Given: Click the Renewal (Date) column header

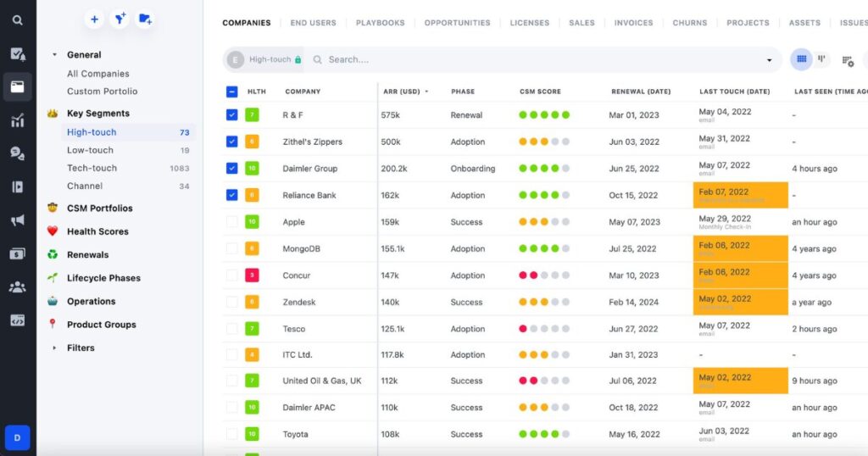Looking at the screenshot, I should [641, 92].
